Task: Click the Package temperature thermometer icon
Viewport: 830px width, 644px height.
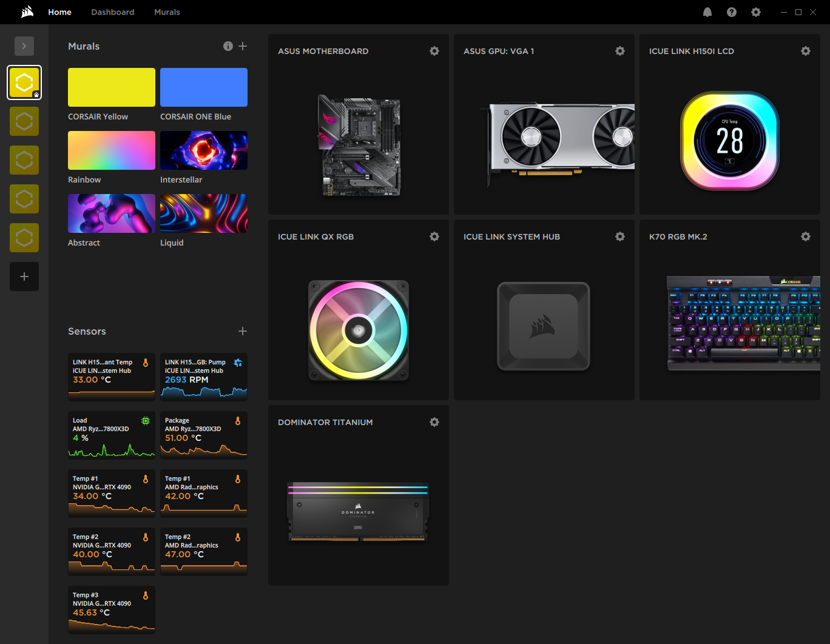Action: (x=238, y=421)
